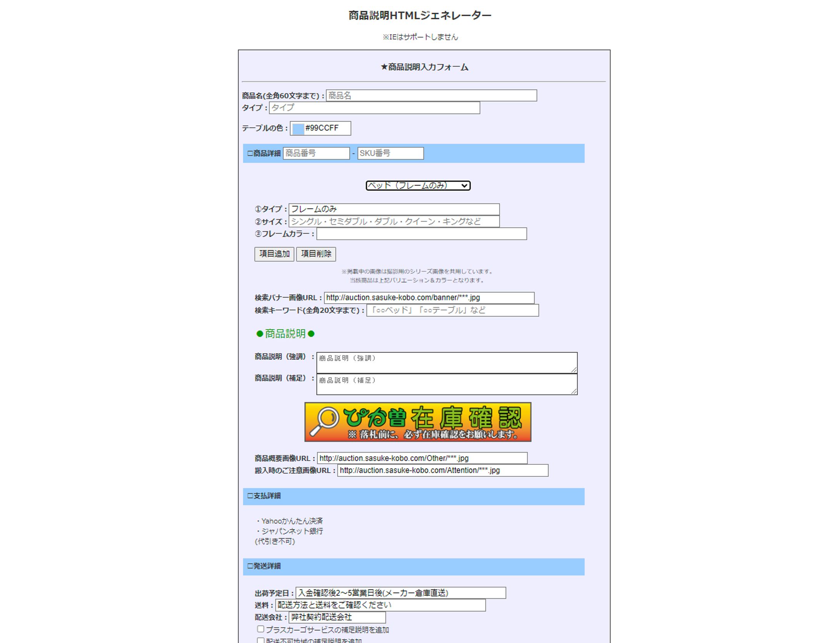Image resolution: width=840 pixels, height=643 pixels.
Task: Click the #99CCFF color code field
Action: coord(327,128)
